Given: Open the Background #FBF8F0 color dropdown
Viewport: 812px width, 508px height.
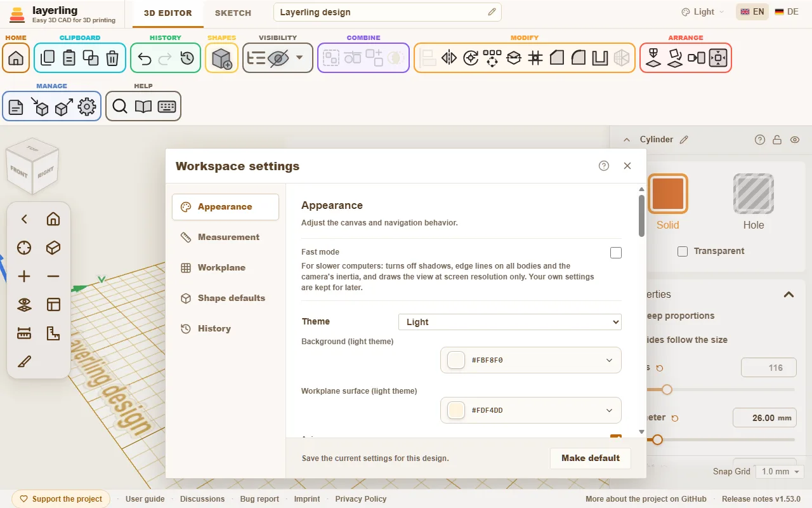Looking at the screenshot, I should (531, 360).
